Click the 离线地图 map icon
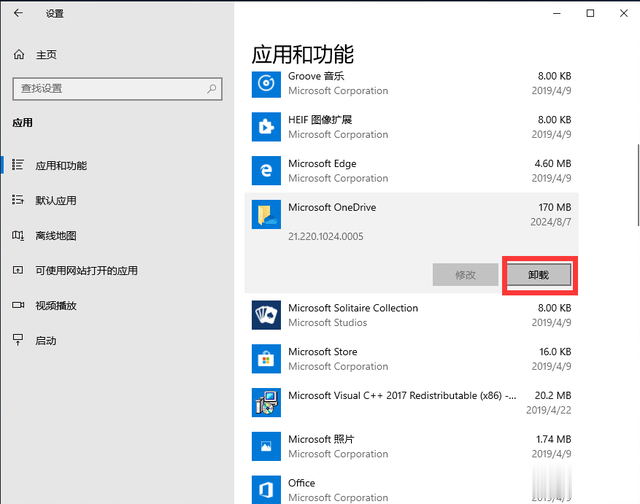Screen dimensions: 640x504 tap(18, 235)
